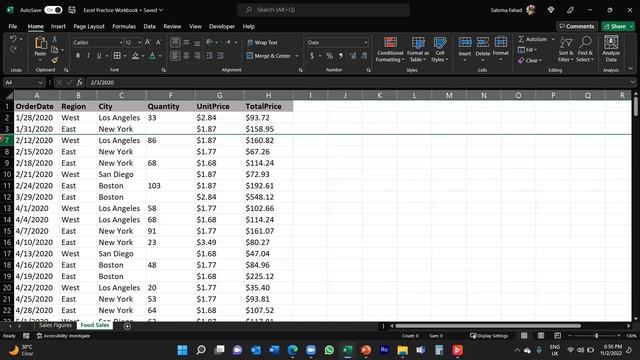Toggle Italic formatting

88,56
